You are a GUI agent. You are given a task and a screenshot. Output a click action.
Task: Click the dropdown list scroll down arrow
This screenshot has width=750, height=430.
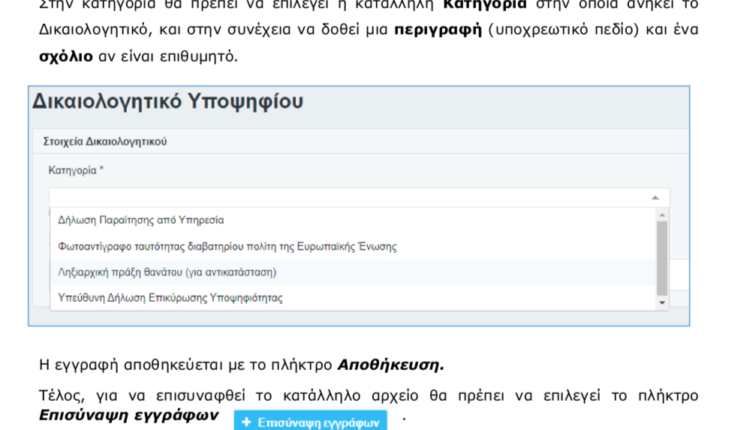pos(661,300)
